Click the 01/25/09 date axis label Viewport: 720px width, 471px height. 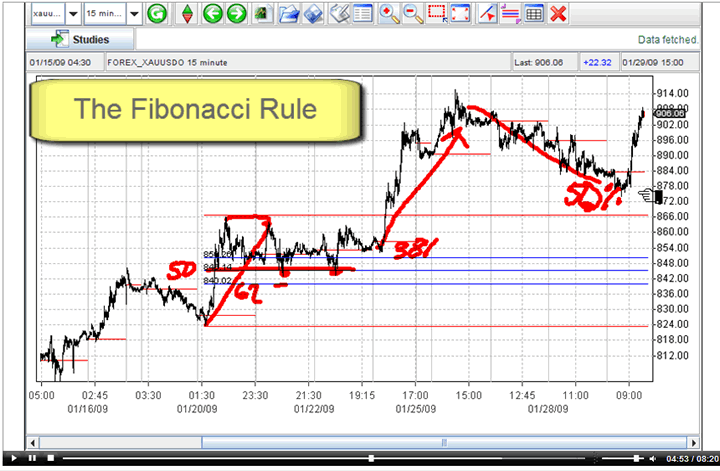coord(416,409)
